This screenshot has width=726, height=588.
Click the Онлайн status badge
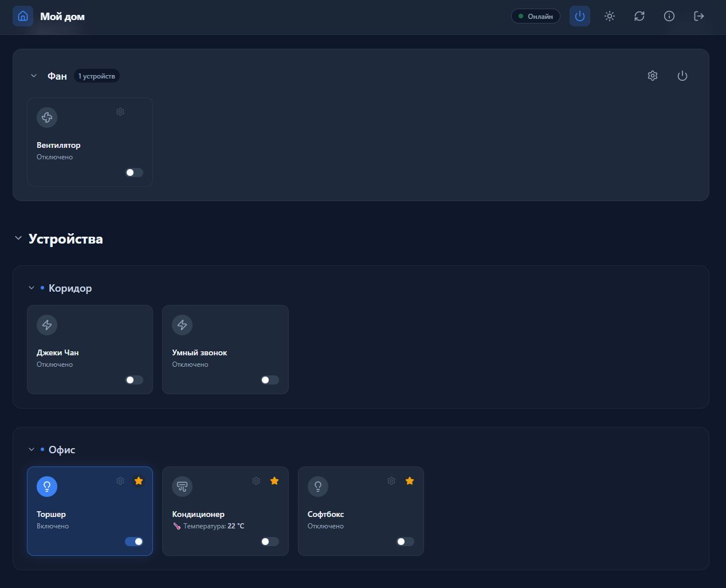tap(536, 16)
